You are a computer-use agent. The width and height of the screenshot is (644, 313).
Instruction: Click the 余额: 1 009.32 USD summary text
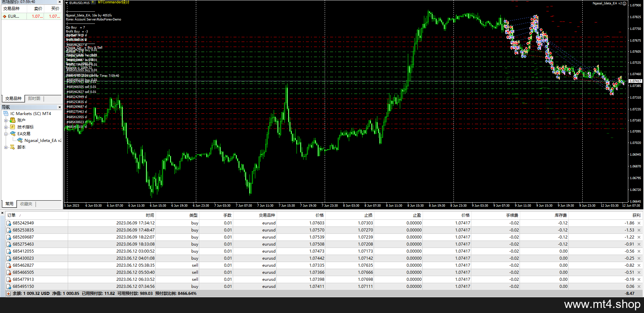coord(31,294)
